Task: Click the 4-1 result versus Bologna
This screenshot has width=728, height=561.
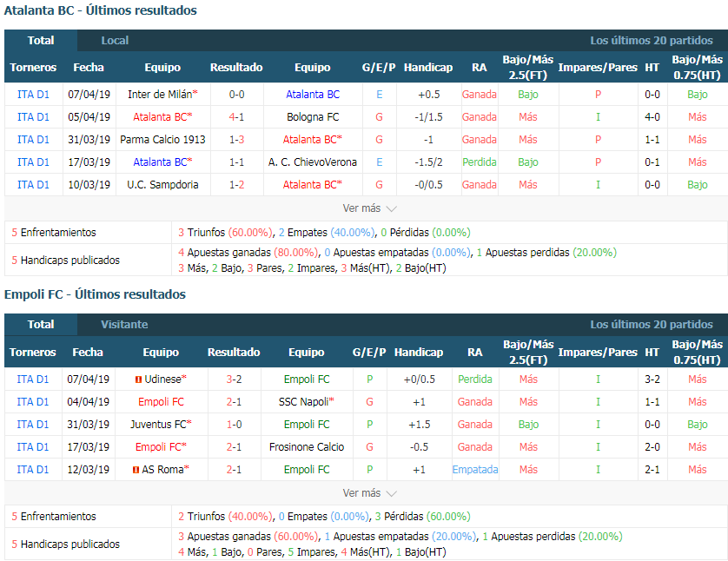Action: click(x=236, y=117)
